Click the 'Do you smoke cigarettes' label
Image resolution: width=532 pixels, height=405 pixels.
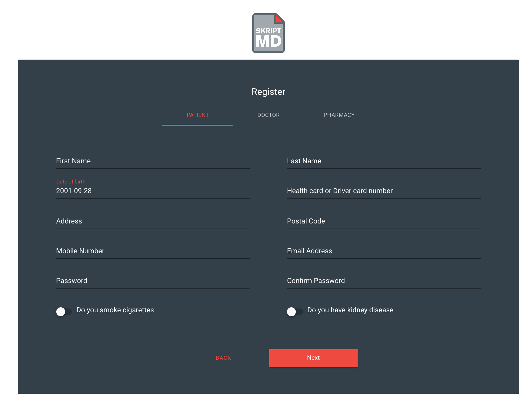tap(115, 310)
